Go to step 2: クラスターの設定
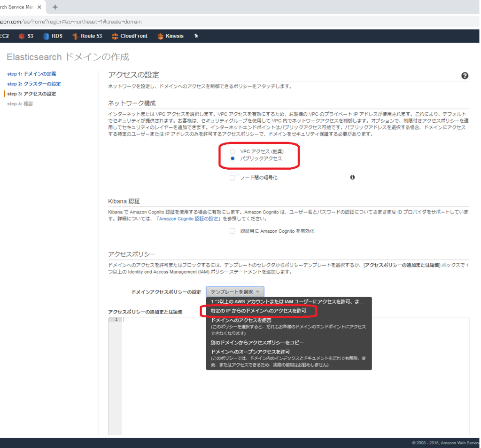Image resolution: width=481 pixels, height=448 pixels. [34, 84]
